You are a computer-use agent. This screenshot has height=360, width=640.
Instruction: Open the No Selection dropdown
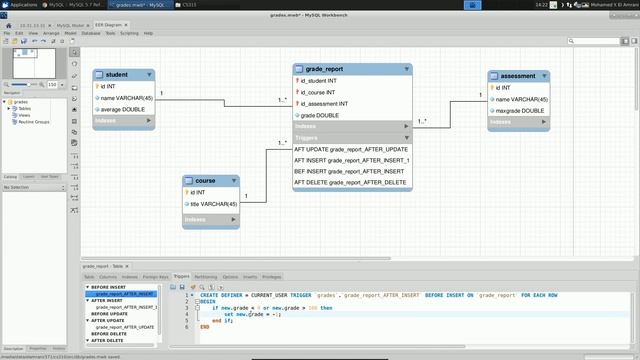coord(34,187)
